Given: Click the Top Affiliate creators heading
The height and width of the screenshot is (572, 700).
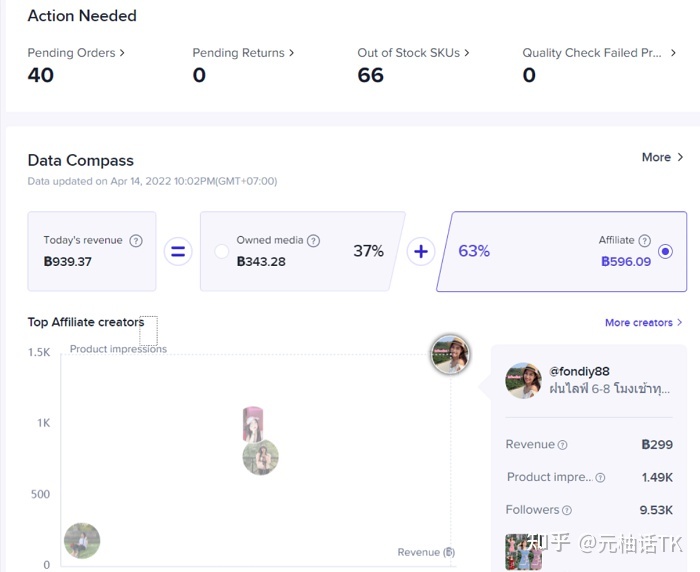Looking at the screenshot, I should click(86, 322).
